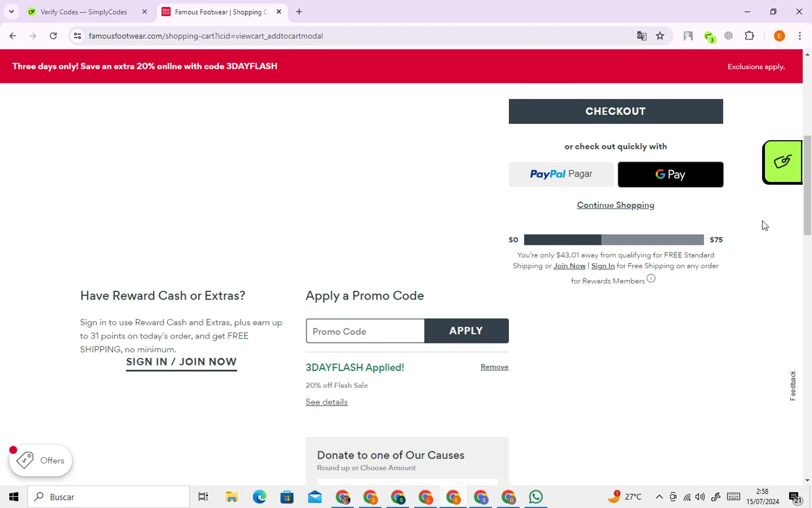Screen dimensions: 812x508
Task: Click the 'Donate to one of Our Causes' heading
Action: (x=391, y=455)
